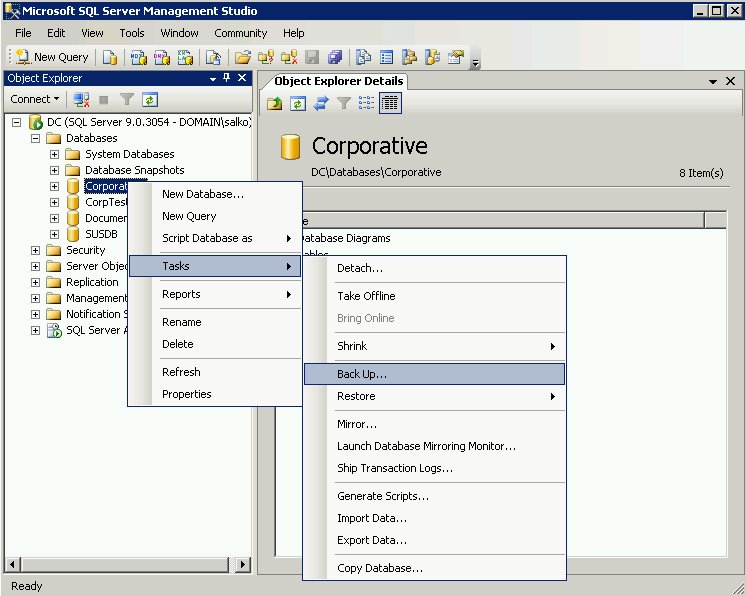Click left arrow of Object Explorer scrollbar
746x596 pixels.
coord(12,565)
